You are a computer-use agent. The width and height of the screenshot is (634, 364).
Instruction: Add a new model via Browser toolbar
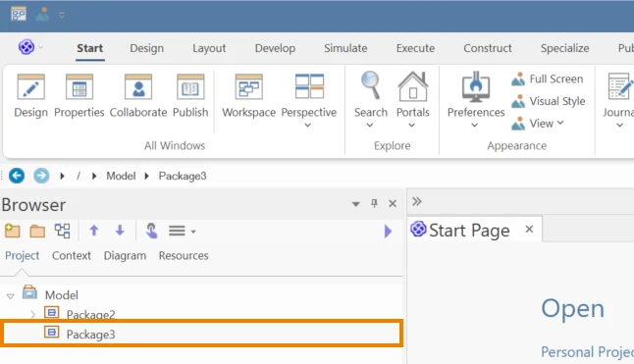point(12,232)
